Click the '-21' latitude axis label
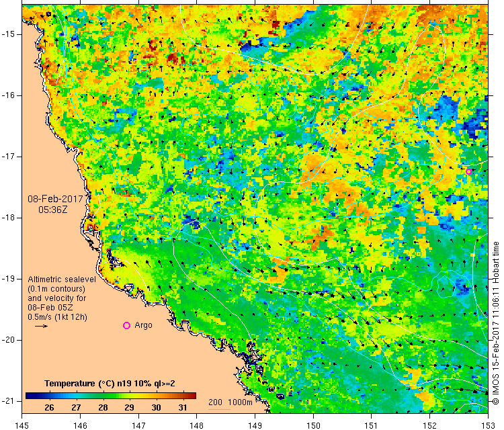The width and height of the screenshot is (504, 430). pos(9,401)
